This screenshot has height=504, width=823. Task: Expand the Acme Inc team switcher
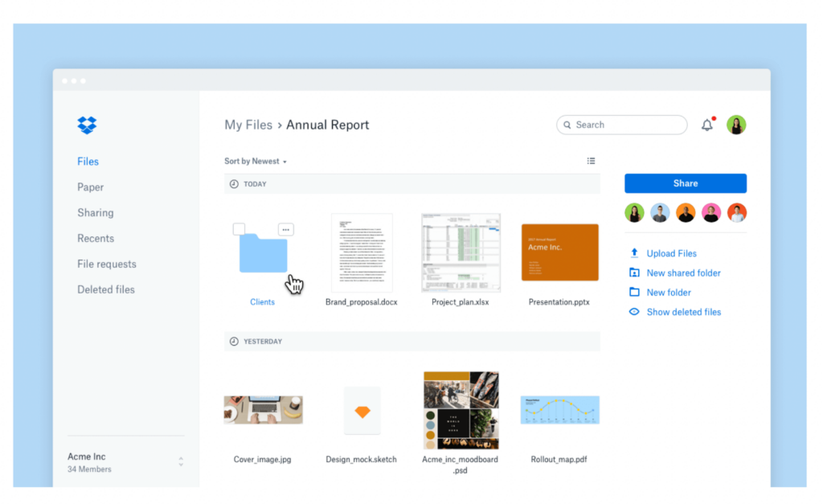click(x=181, y=461)
